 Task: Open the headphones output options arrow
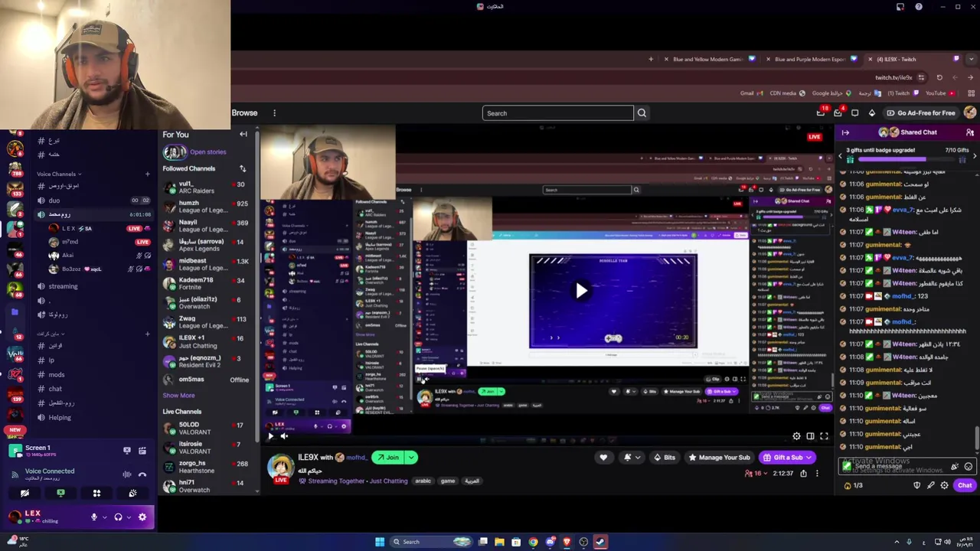[x=128, y=517]
